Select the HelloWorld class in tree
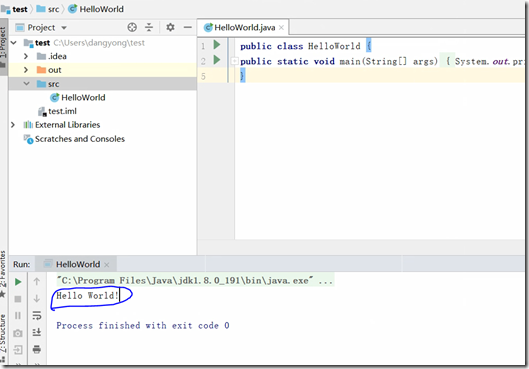529x369 pixels. (x=78, y=97)
